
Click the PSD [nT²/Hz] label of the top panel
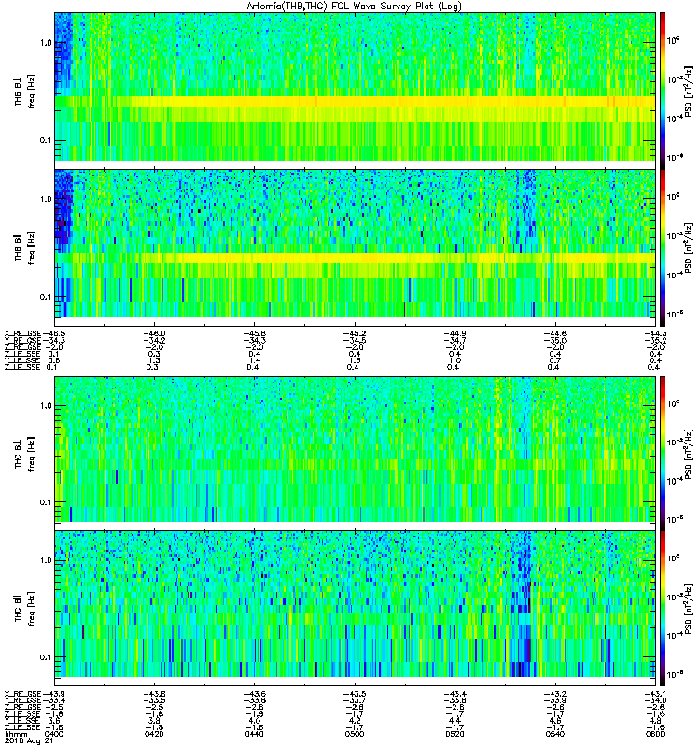tap(689, 92)
